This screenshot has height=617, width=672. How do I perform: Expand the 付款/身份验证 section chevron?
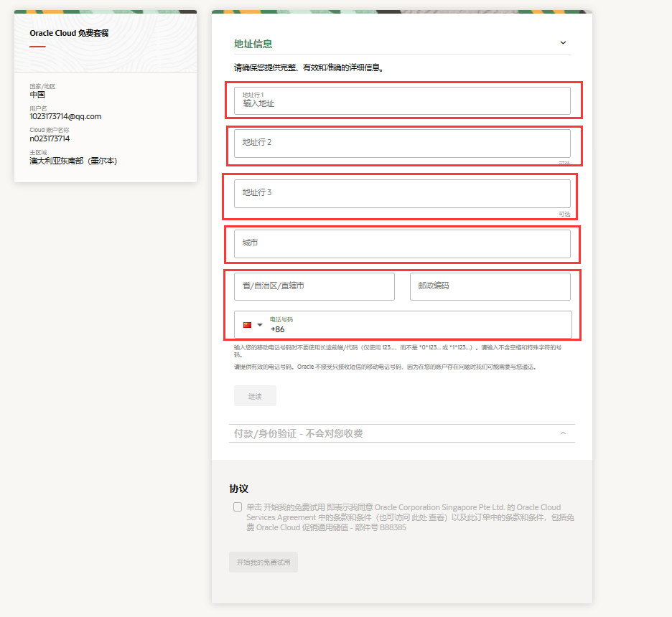563,433
